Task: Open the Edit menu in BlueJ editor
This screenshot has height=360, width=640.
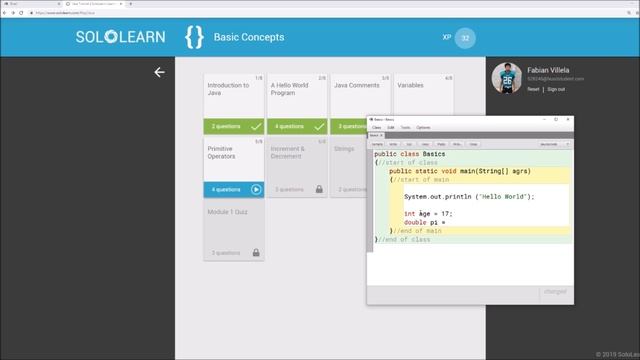Action: (x=391, y=128)
